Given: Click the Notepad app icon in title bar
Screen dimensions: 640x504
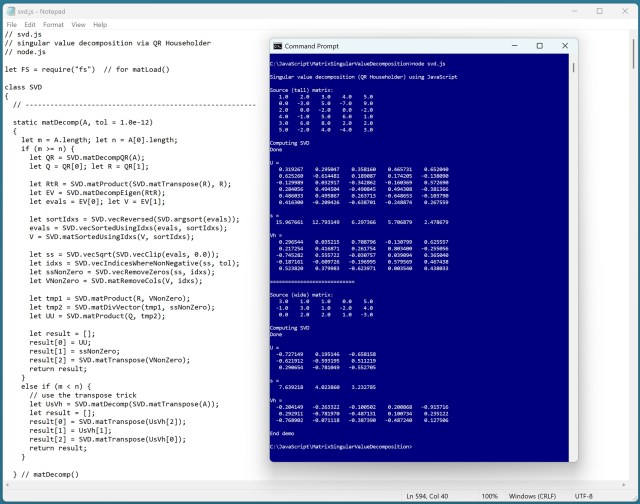Looking at the screenshot, I should coord(8,8).
